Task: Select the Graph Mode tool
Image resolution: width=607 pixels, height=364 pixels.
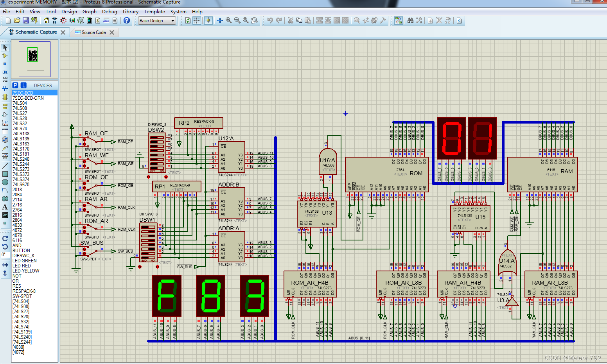Action: point(5,123)
